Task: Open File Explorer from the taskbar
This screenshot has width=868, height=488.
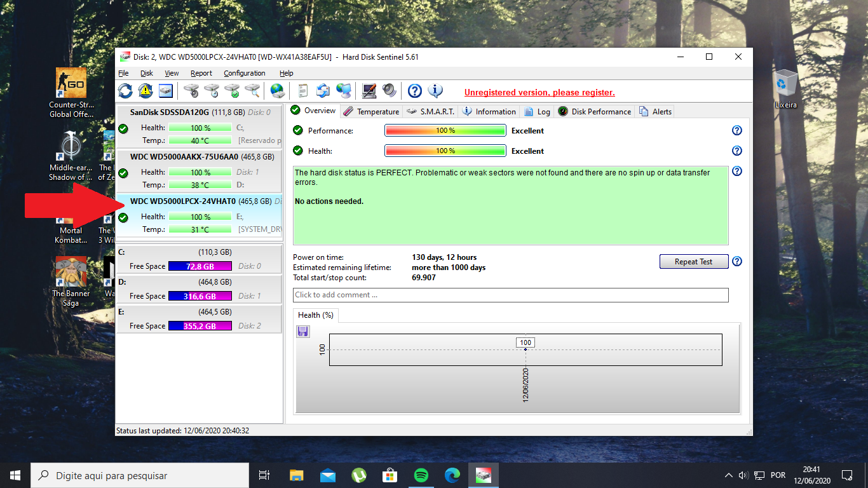Action: (296, 475)
